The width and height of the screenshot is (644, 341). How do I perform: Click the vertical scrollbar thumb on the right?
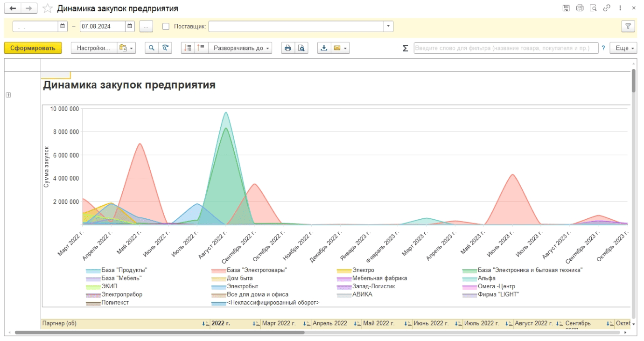coord(633,81)
